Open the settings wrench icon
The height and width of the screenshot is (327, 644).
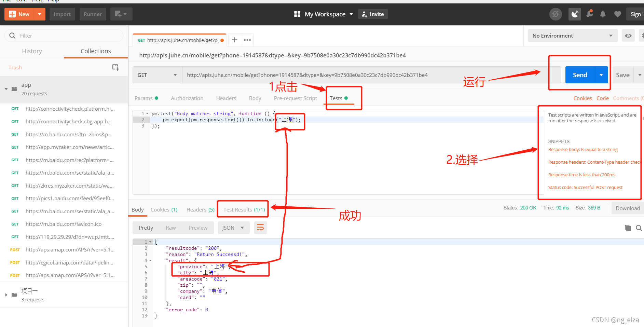589,14
